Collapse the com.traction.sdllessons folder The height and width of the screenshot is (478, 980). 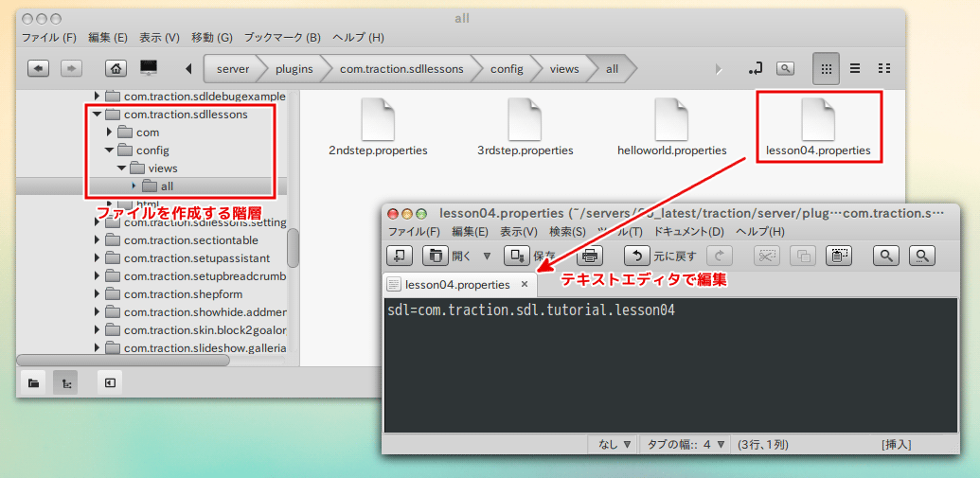[97, 115]
